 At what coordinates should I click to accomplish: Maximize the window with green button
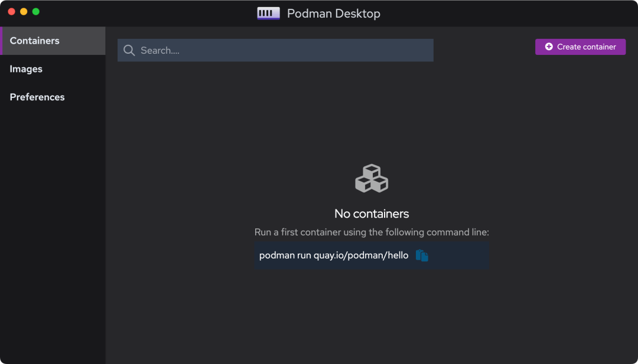pos(36,11)
